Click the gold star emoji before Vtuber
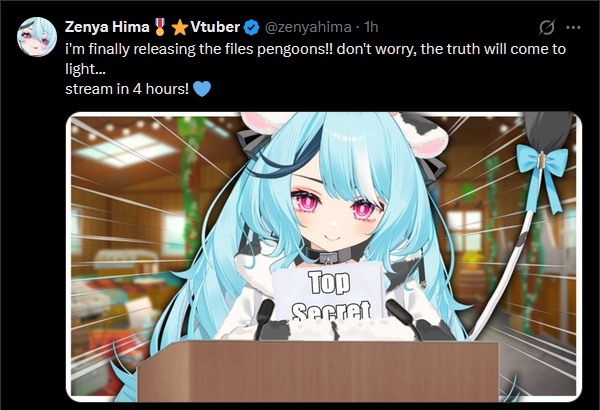The height and width of the screenshot is (410, 600). pos(179,28)
